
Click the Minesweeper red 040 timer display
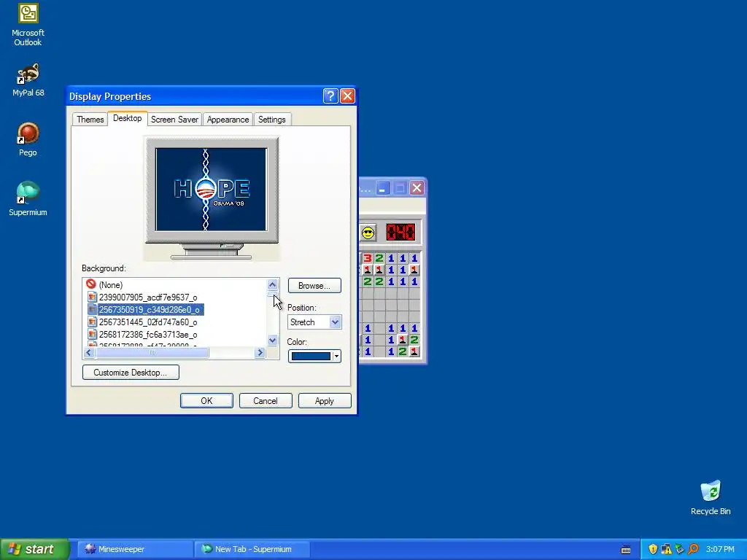400,233
